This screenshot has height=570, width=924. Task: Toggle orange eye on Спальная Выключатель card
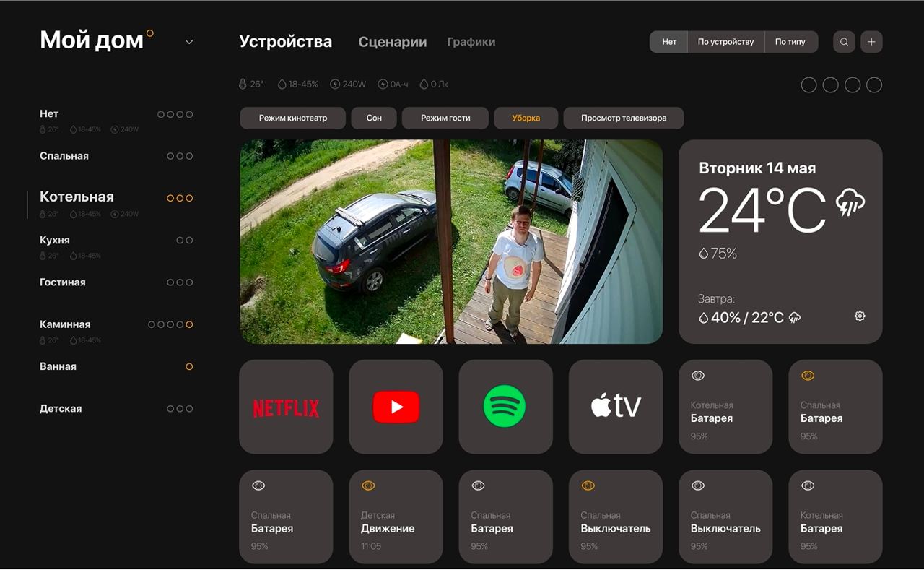[588, 485]
